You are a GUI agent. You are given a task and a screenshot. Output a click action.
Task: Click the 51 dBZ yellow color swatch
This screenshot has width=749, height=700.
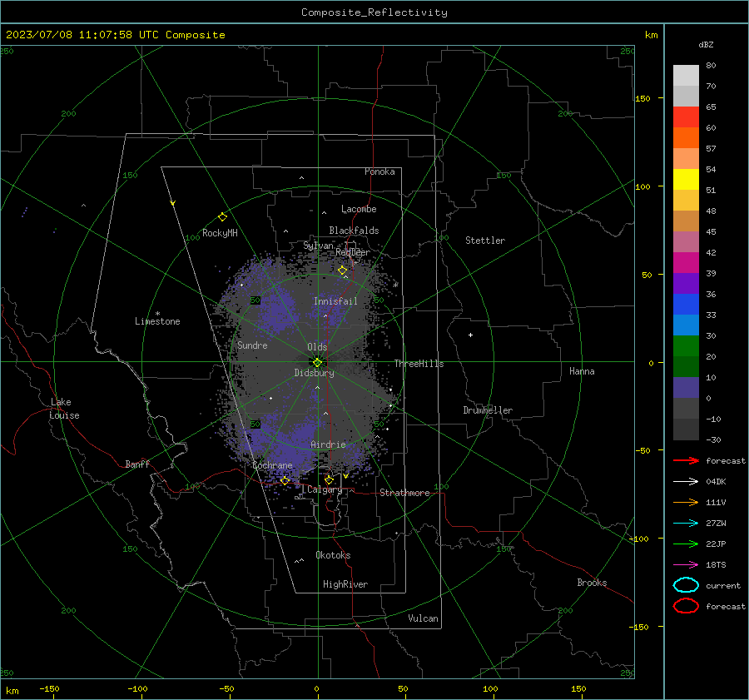click(686, 179)
